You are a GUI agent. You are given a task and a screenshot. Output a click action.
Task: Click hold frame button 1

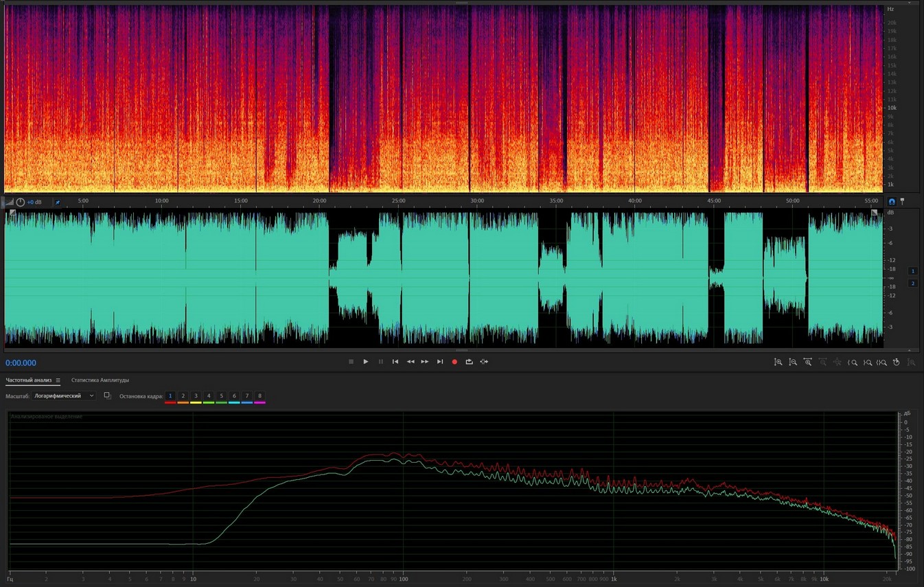(x=170, y=396)
